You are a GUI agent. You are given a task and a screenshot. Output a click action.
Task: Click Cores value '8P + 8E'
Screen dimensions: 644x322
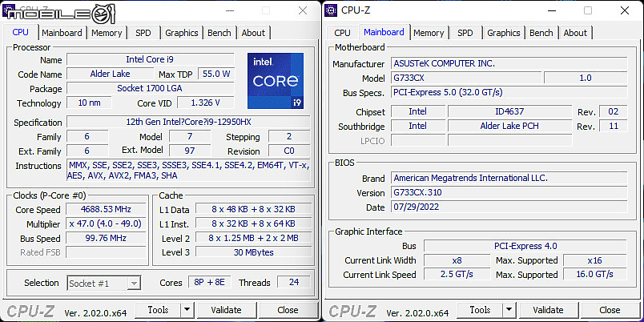point(210,282)
